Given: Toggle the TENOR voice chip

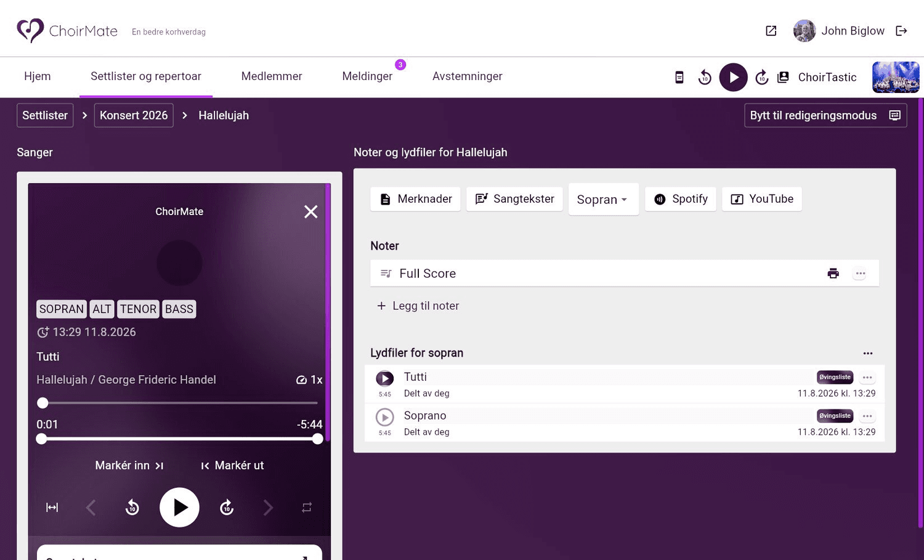Looking at the screenshot, I should 138,309.
